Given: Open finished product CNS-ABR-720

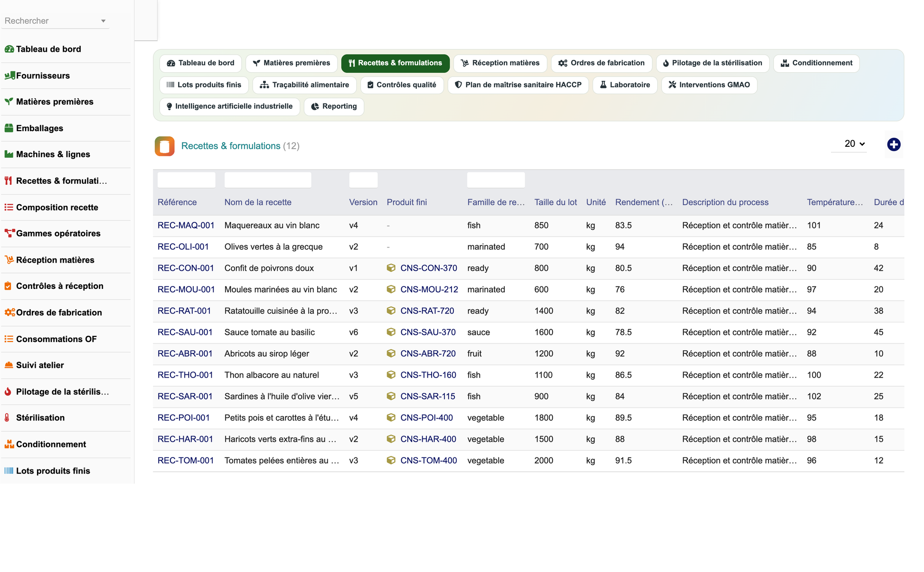Looking at the screenshot, I should (428, 353).
